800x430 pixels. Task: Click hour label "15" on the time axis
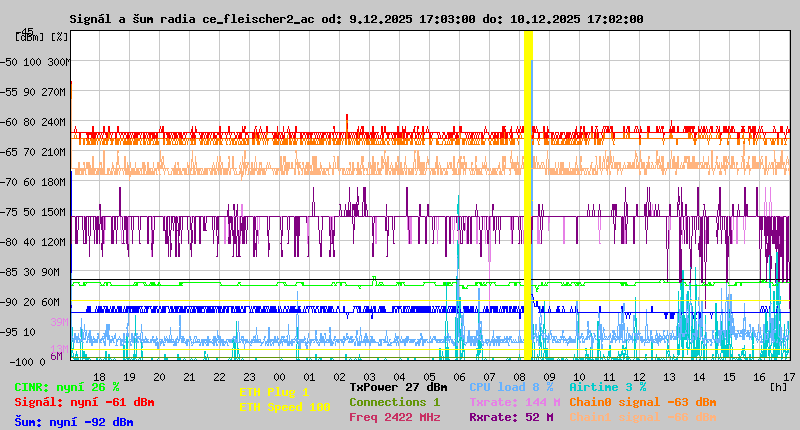[730, 377]
